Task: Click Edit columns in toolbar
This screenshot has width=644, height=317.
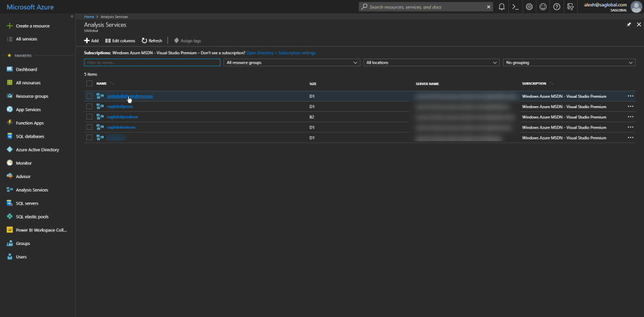Action: tap(120, 41)
